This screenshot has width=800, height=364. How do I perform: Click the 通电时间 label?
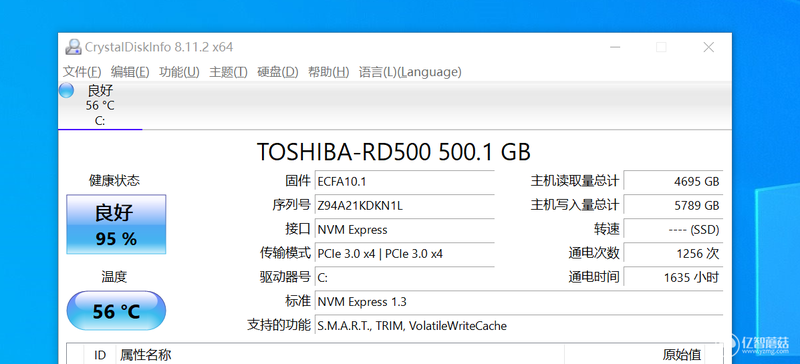594,277
